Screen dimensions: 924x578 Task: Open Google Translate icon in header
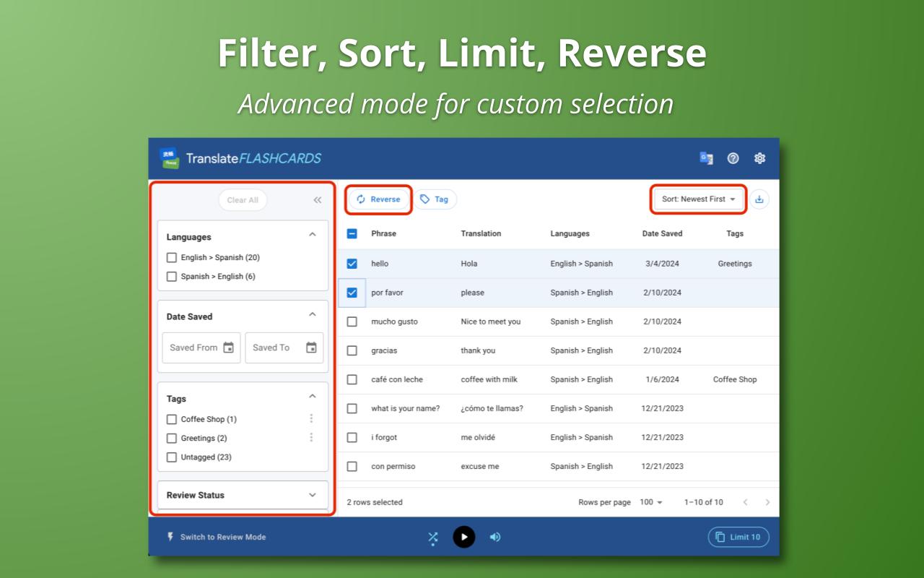coord(706,158)
